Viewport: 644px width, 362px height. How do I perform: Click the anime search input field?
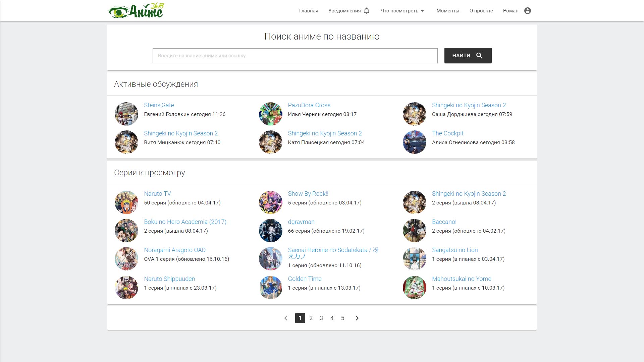[x=295, y=56]
